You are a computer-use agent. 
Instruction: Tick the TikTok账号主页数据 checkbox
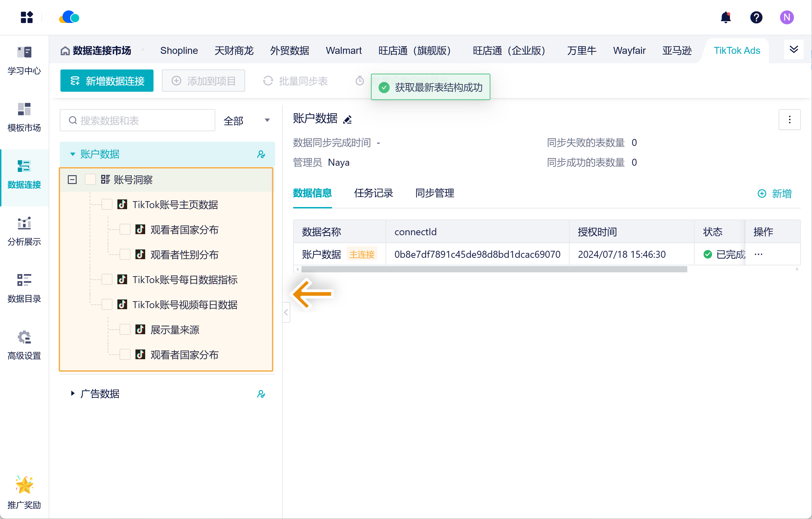[x=107, y=205]
